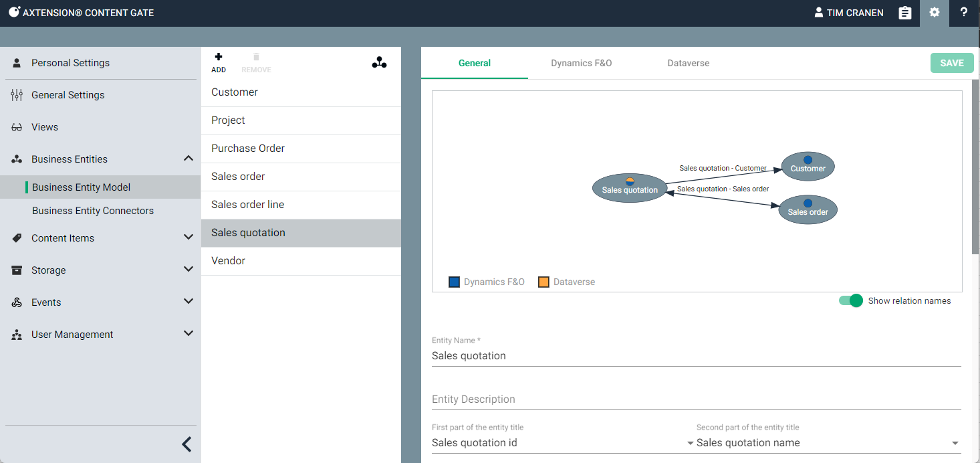Image resolution: width=980 pixels, height=463 pixels.
Task: Open the settings gear icon
Action: tap(934, 13)
